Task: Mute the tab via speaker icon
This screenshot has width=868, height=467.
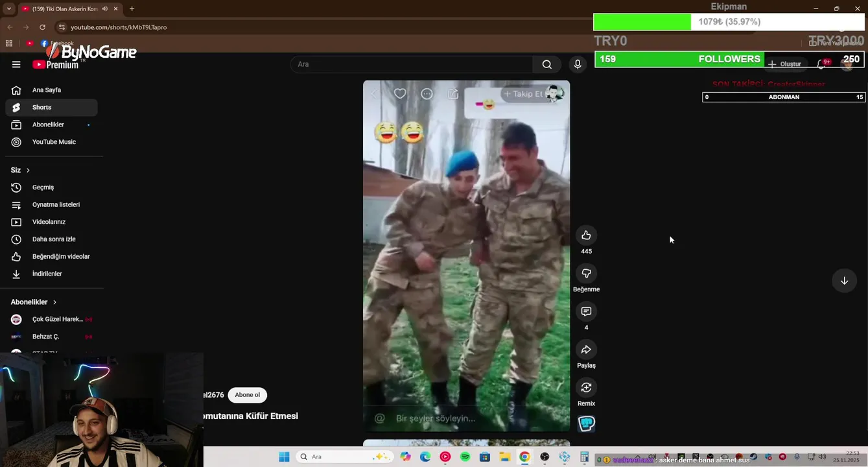Action: [x=104, y=9]
